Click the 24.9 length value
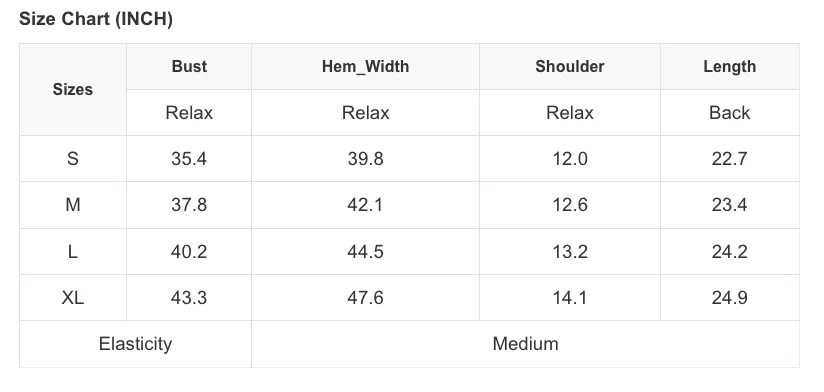Viewport: 824px width, 392px height. (729, 297)
